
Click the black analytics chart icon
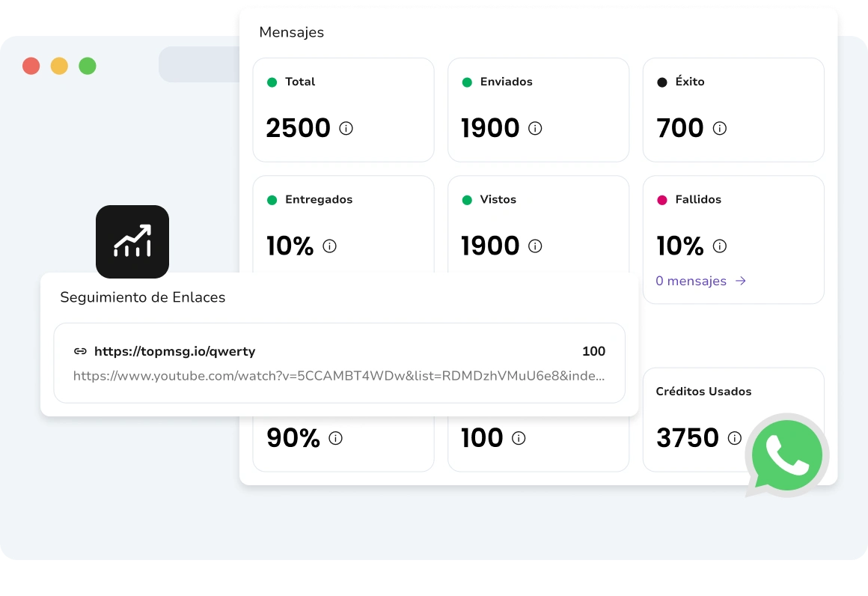click(x=132, y=241)
